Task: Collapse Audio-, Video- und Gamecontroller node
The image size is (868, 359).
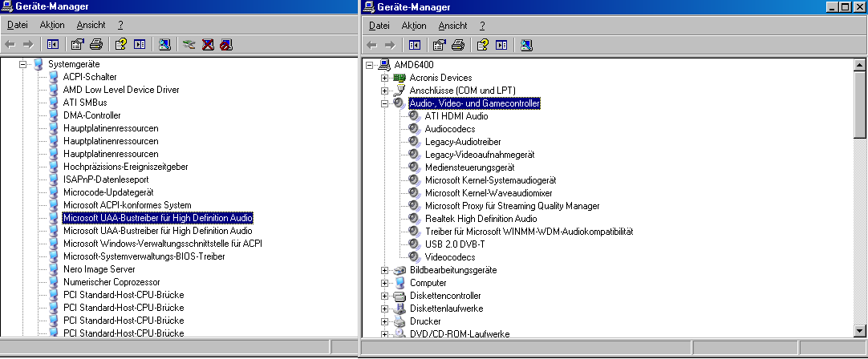Action: 385,103
